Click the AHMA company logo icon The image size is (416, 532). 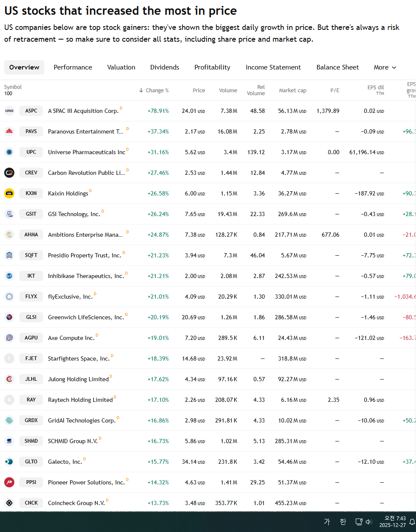coord(9,235)
